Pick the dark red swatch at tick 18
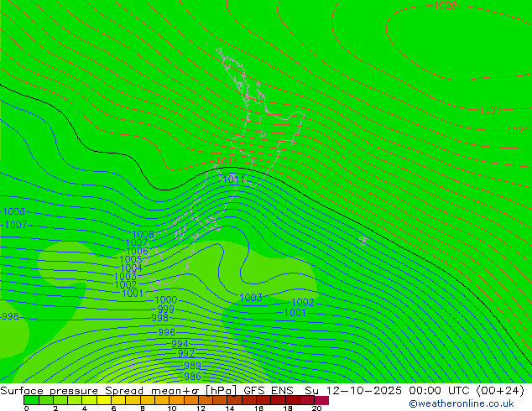532x411 pixels. (293, 400)
